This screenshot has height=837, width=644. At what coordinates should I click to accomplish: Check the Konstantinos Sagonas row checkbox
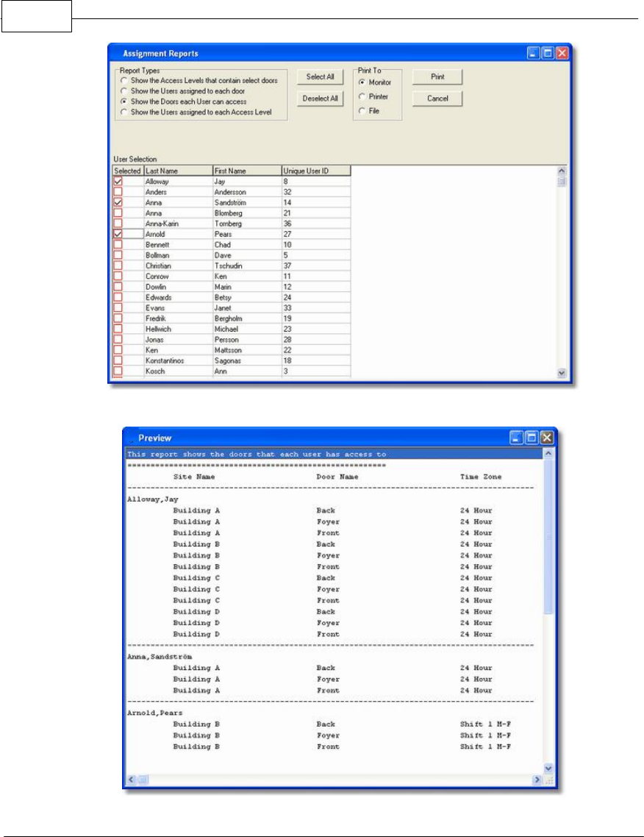(x=118, y=361)
